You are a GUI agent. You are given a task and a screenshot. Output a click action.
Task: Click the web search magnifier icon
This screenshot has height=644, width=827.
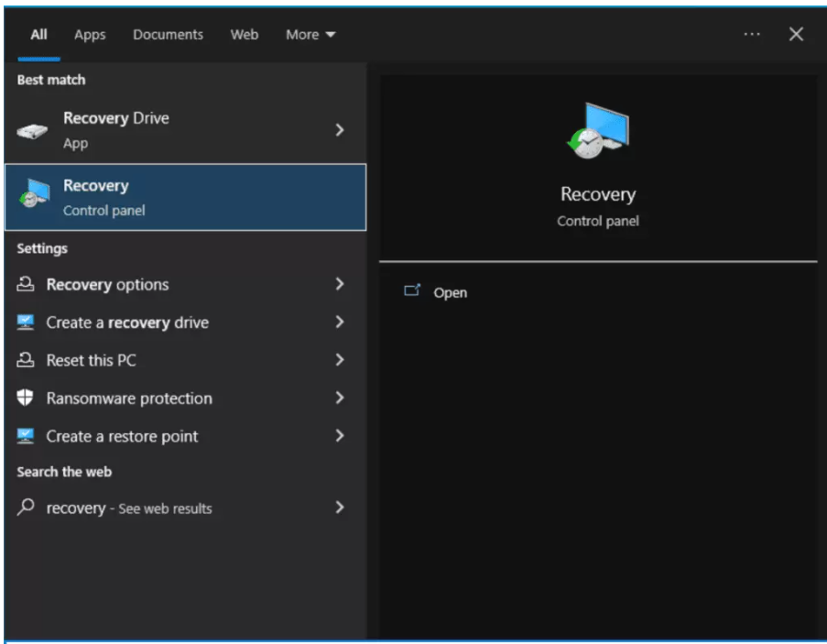coord(26,508)
